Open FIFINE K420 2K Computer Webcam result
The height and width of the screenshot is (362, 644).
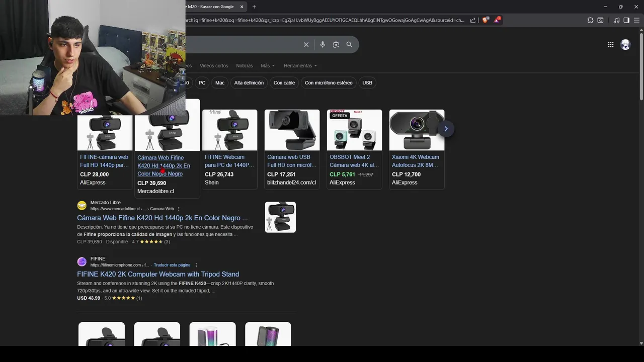point(158,274)
